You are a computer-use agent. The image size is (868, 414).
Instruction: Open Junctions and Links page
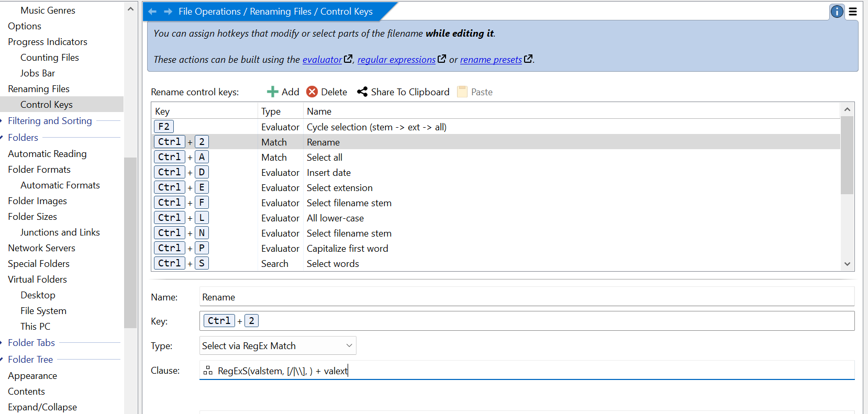(60, 232)
